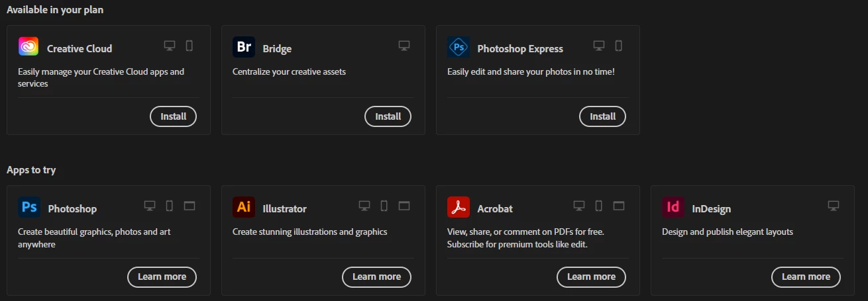Click web platform icon on Illustrator card
Image resolution: width=868 pixels, height=301 pixels.
(404, 206)
